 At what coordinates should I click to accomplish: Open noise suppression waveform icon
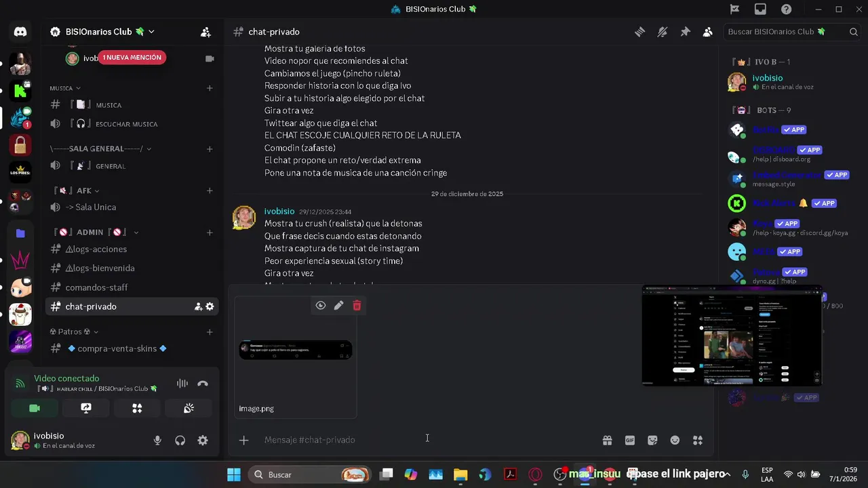point(182,384)
